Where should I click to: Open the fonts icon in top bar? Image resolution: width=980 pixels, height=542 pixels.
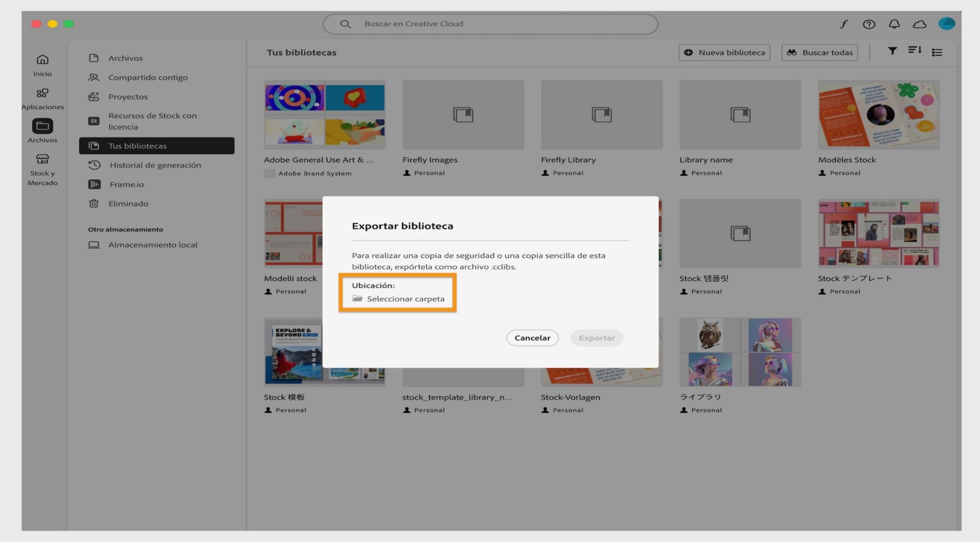(x=844, y=24)
